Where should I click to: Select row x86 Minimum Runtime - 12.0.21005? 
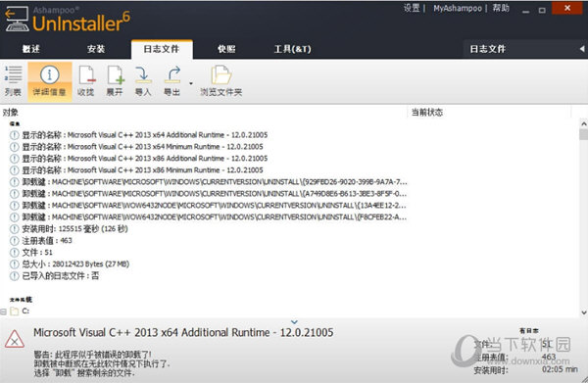coord(142,170)
